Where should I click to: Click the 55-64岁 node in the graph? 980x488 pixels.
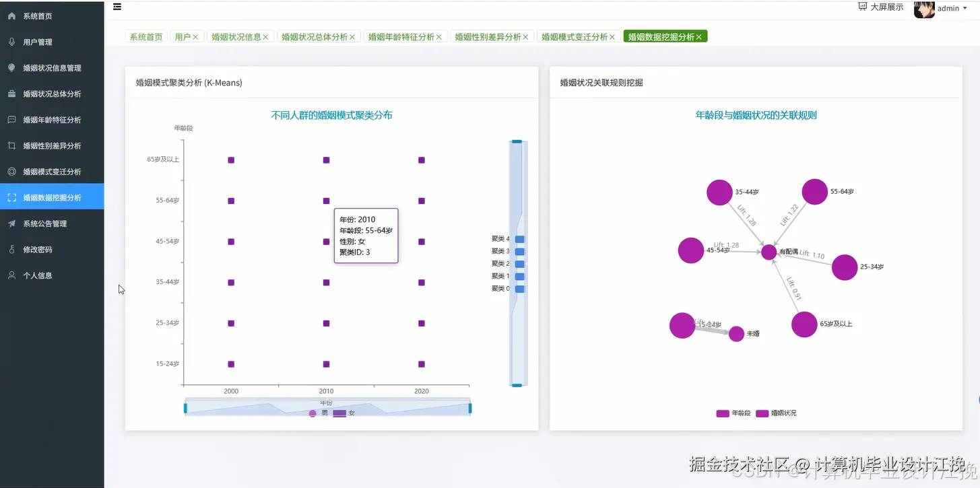814,192
